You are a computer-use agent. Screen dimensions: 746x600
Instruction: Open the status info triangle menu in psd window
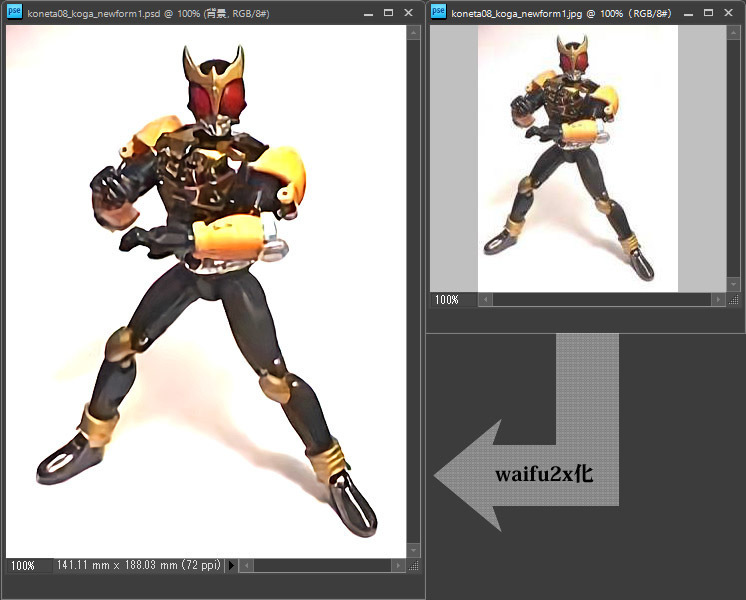pos(231,565)
